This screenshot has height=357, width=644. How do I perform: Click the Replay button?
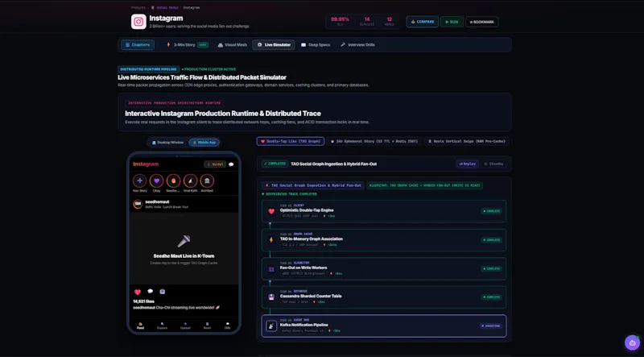pyautogui.click(x=468, y=164)
